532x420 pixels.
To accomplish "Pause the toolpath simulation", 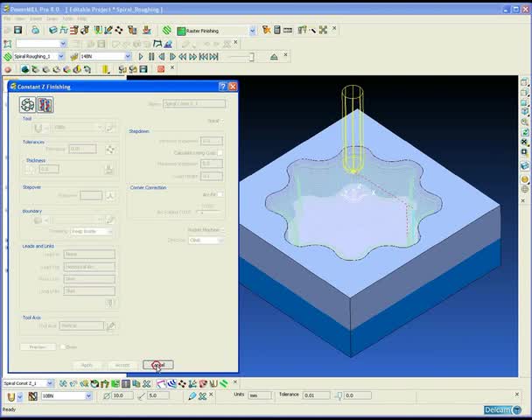I will 151,57.
